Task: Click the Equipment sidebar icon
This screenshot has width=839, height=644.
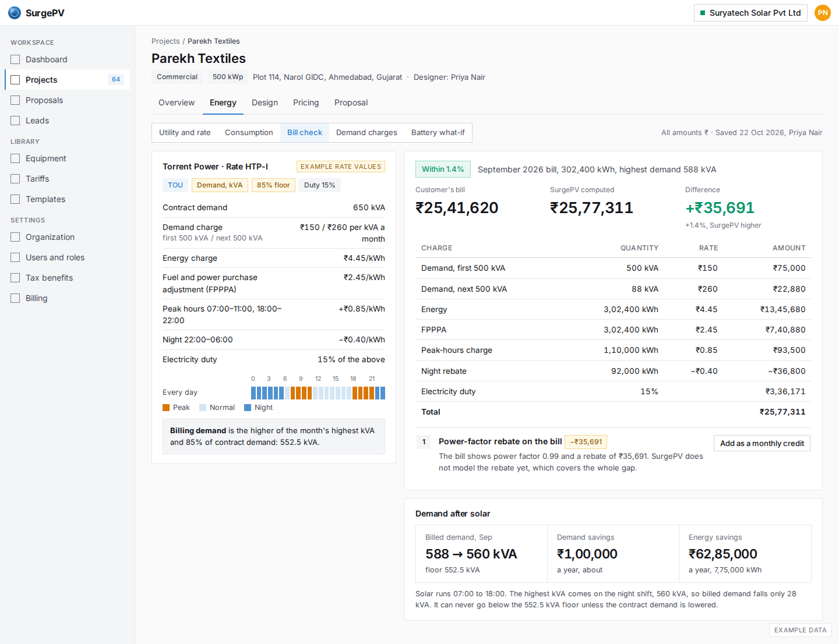Action: click(15, 158)
